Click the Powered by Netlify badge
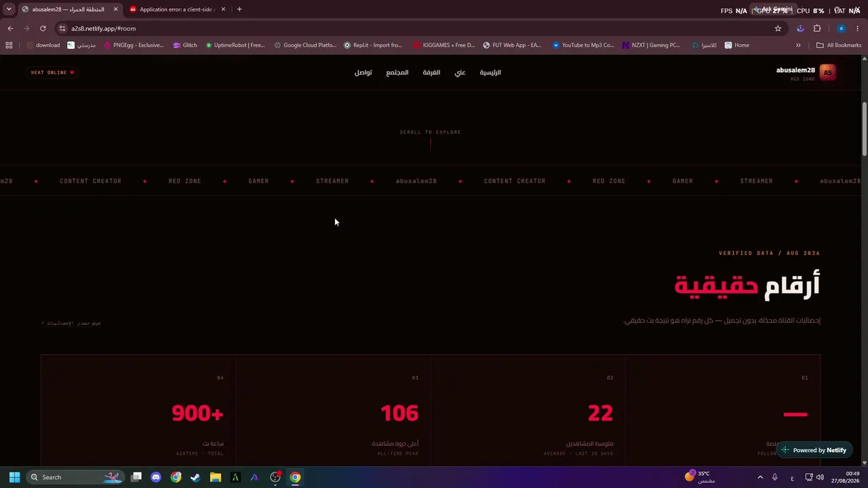Image resolution: width=868 pixels, height=488 pixels. click(x=813, y=450)
